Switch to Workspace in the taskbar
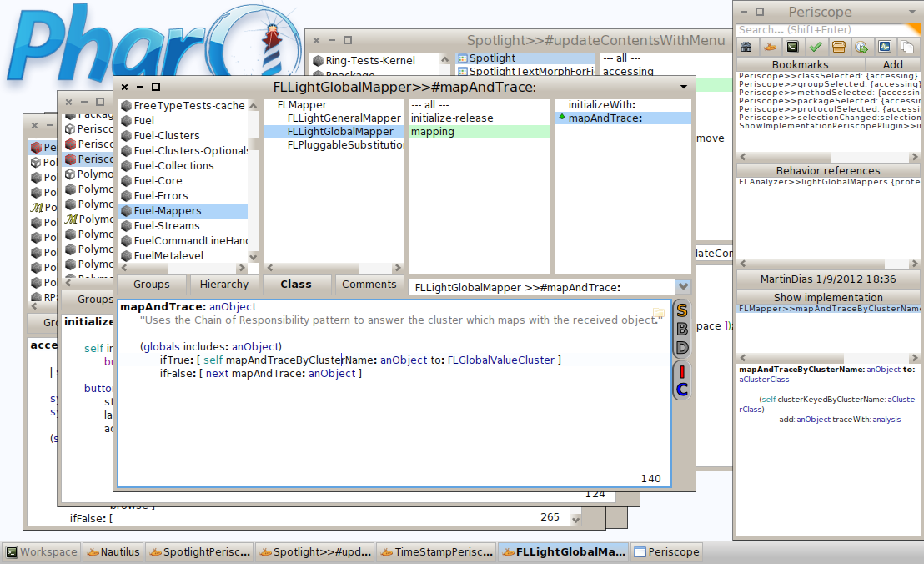 42,551
